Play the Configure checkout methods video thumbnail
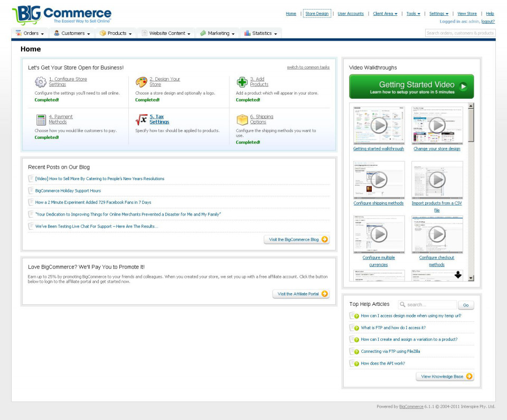This screenshot has height=420, width=507. click(437, 234)
